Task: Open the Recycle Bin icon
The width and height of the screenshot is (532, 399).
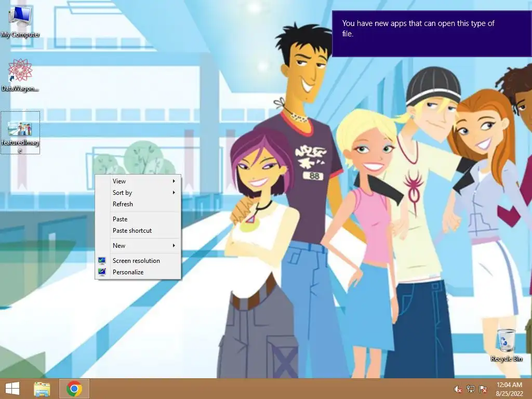Action: [x=506, y=345]
